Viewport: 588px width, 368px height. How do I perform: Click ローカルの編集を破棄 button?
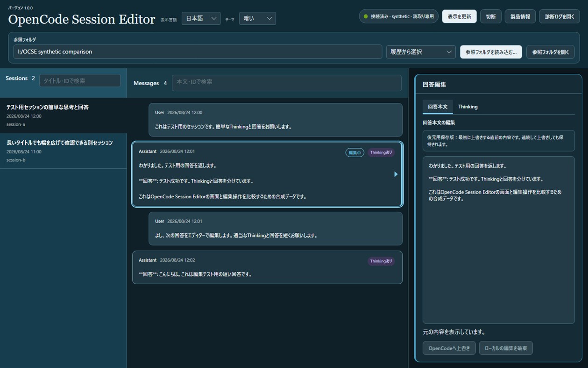pyautogui.click(x=506, y=348)
